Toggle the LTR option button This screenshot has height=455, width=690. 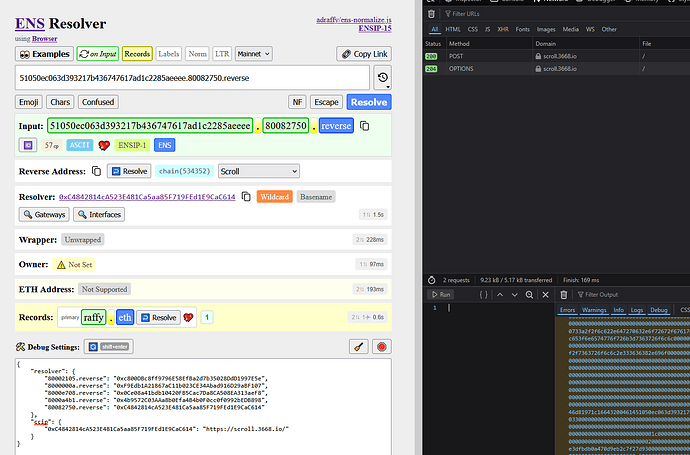[222, 54]
